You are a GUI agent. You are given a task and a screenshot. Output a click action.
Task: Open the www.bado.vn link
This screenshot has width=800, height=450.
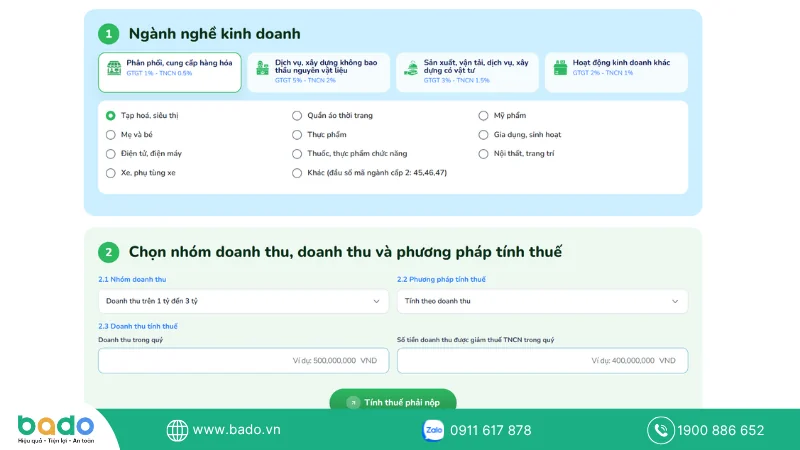(x=236, y=430)
